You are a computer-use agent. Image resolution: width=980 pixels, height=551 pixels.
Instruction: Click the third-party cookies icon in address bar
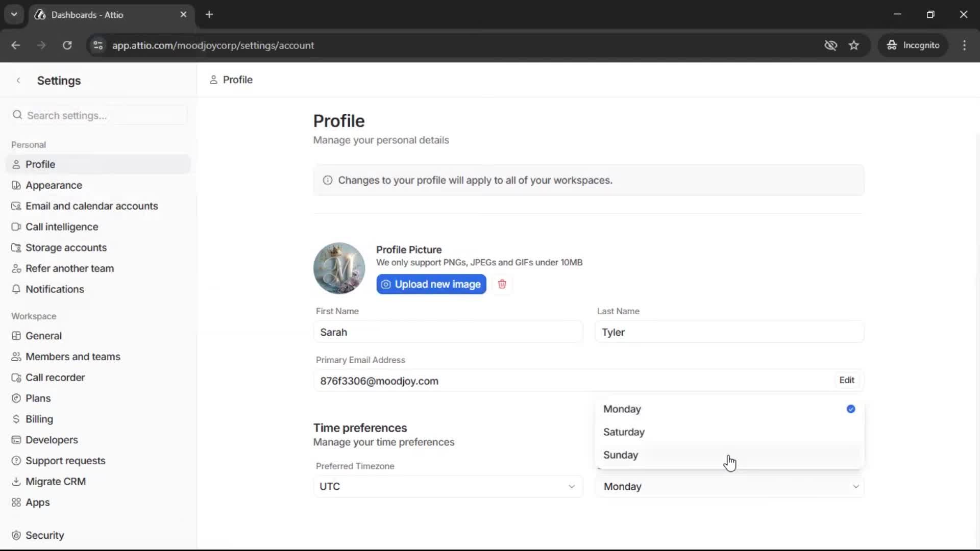(x=831, y=45)
